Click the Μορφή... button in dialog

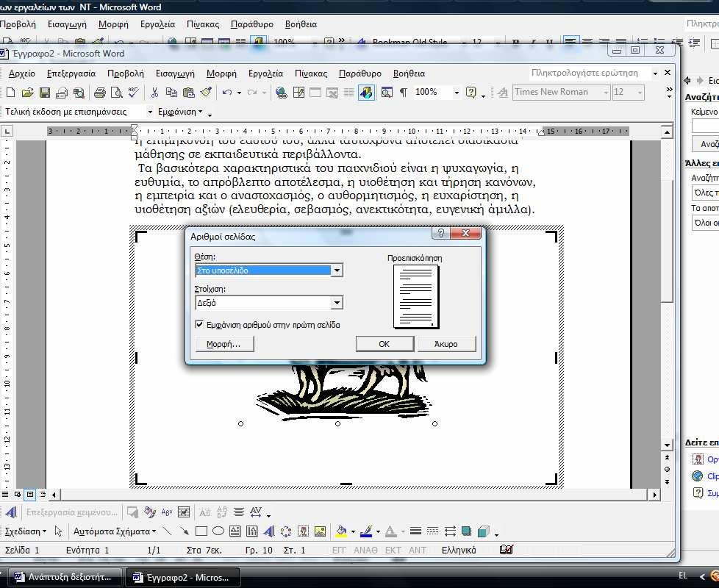click(223, 344)
